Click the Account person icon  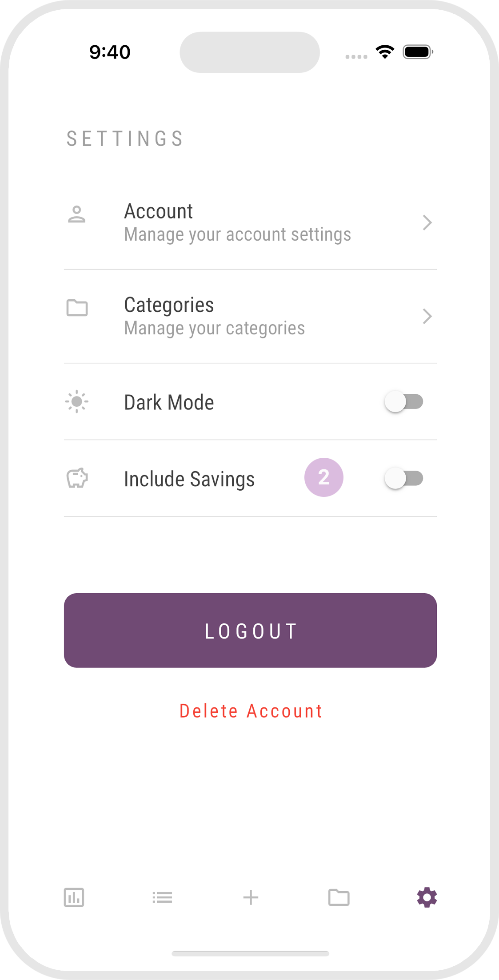click(76, 214)
